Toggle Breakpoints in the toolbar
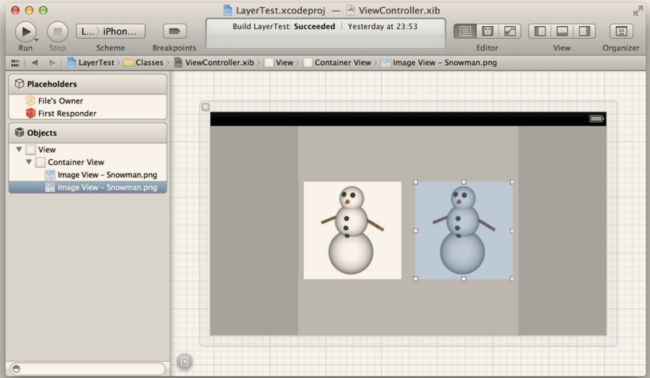Image resolution: width=650 pixels, height=378 pixels. click(175, 31)
